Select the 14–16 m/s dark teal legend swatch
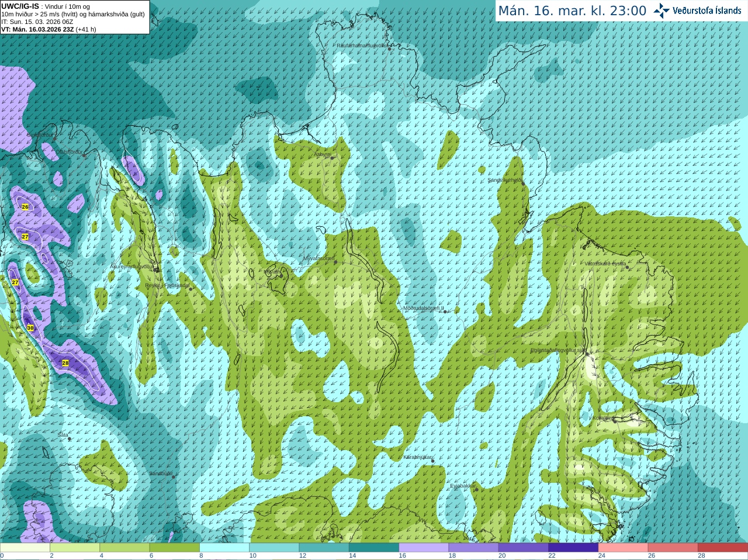 374,548
